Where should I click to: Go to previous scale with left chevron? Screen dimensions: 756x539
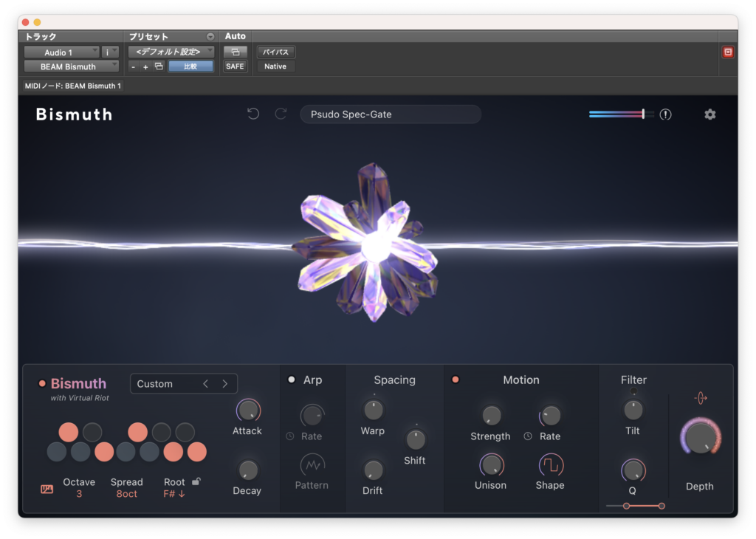[206, 384]
